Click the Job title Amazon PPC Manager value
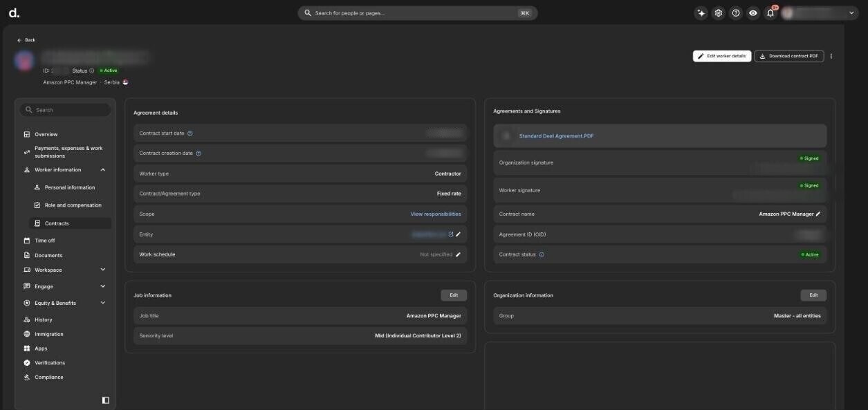Screen dimensions: 868x410 point(434,316)
